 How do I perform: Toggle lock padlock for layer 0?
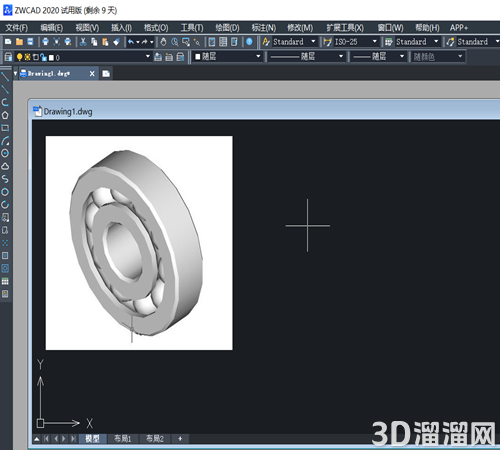(x=43, y=57)
